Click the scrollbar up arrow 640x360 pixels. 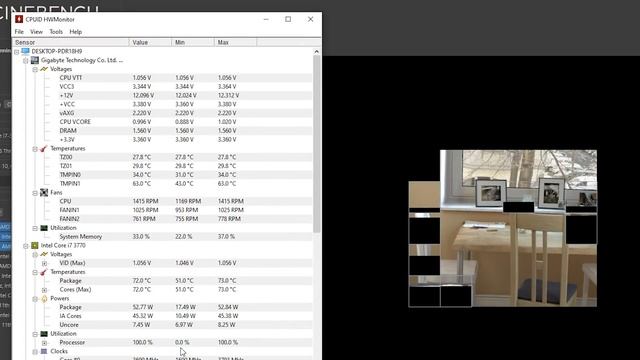click(316, 52)
